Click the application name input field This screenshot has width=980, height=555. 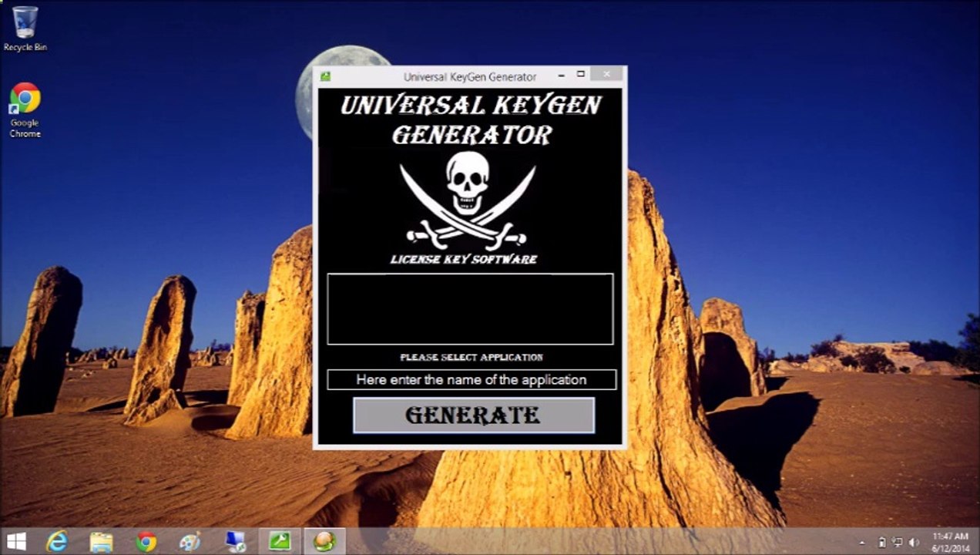472,380
